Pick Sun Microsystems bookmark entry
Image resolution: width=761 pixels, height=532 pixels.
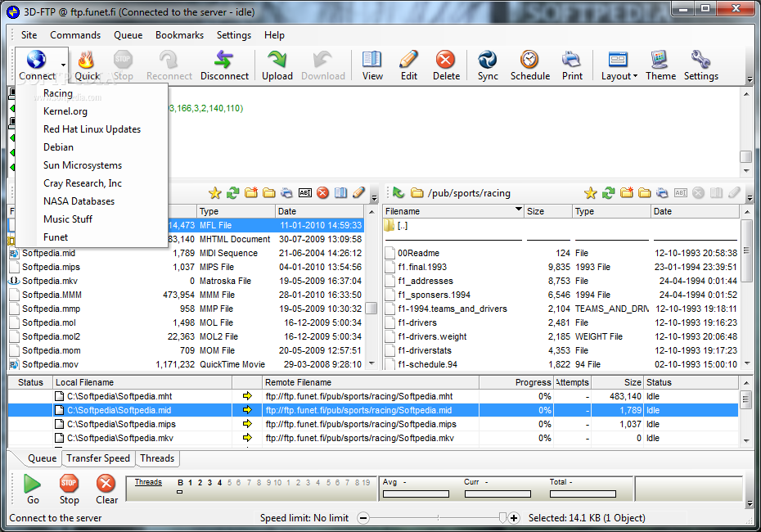coord(92,165)
